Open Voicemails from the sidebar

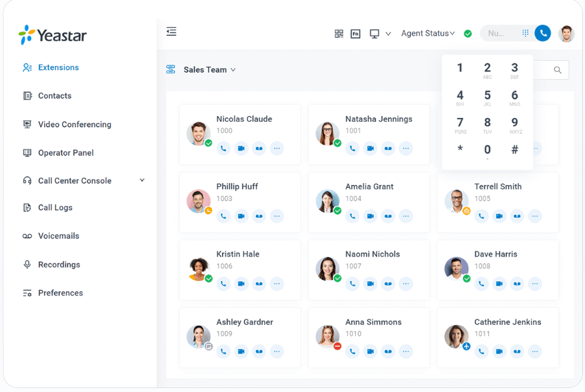[x=58, y=236]
